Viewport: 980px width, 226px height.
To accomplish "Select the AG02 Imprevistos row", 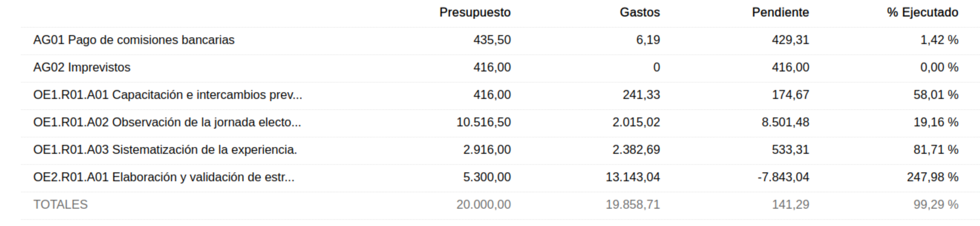I will click(x=500, y=68).
